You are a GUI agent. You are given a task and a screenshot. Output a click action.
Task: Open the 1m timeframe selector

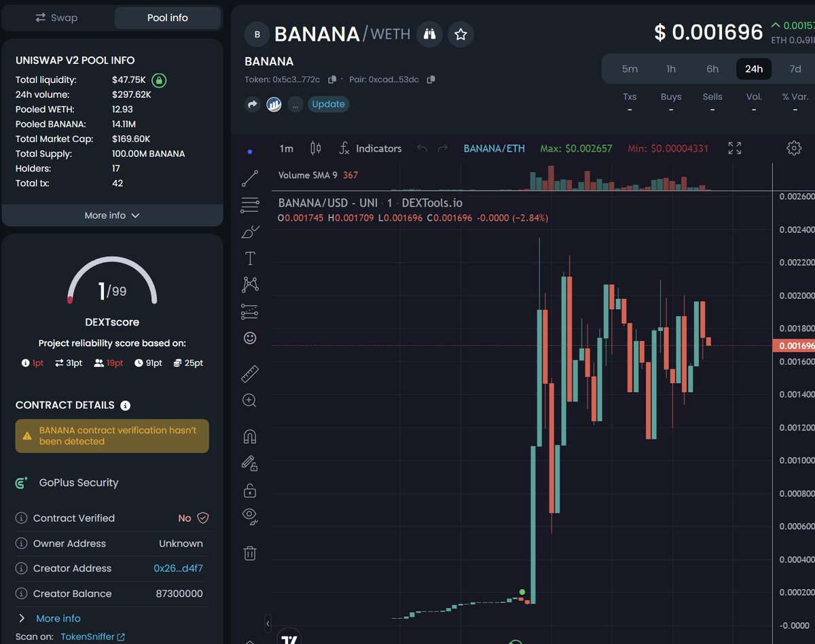coord(287,148)
